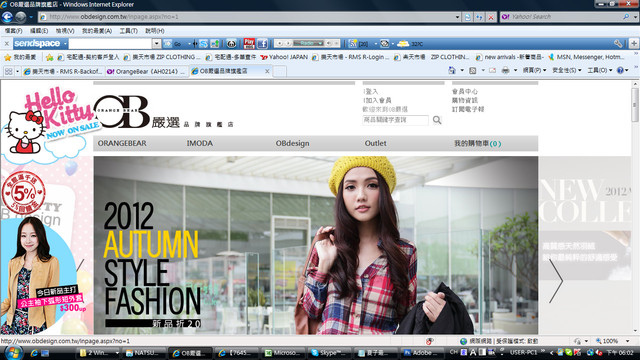Click the Home icon in command bar
The height and width of the screenshot is (360, 640).
(452, 70)
